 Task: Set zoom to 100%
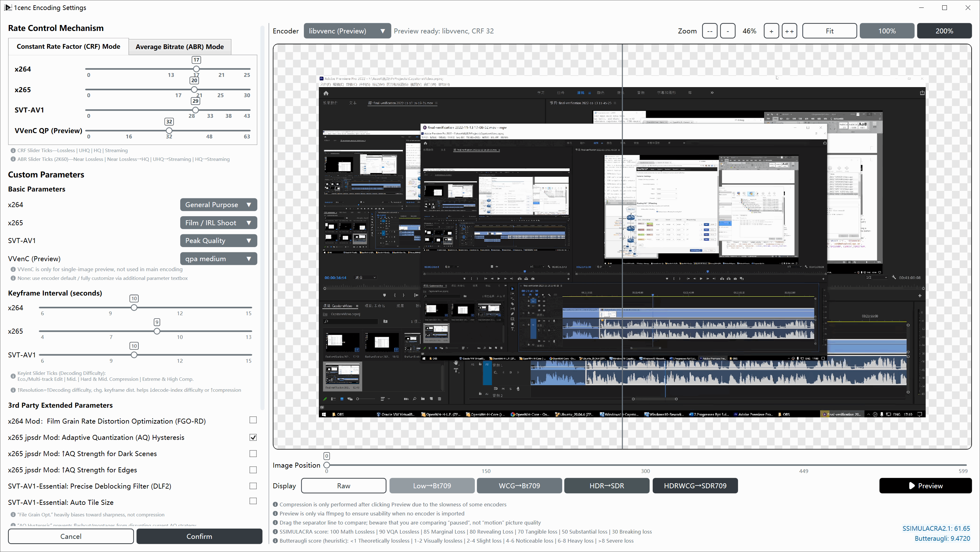(887, 31)
